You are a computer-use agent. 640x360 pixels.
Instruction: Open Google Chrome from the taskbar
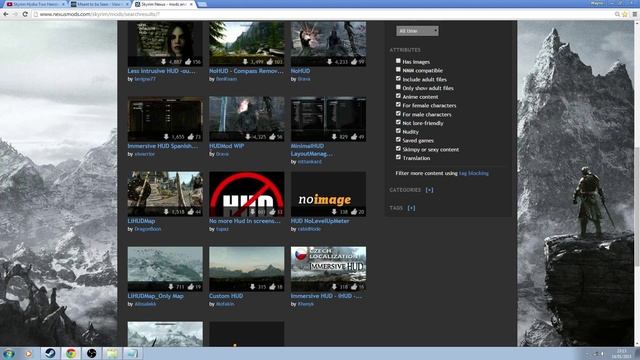pos(71,353)
